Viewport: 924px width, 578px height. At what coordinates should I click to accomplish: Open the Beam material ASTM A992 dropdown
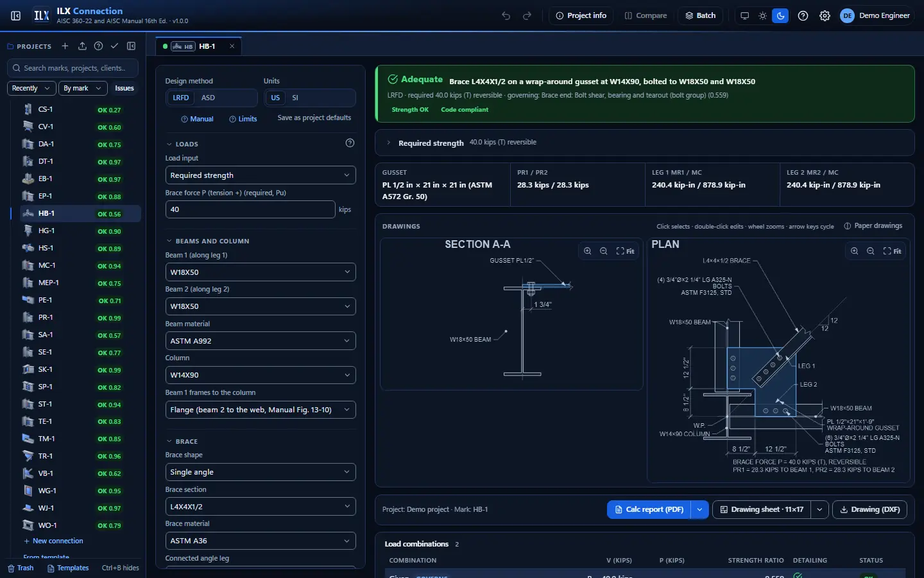pyautogui.click(x=261, y=341)
